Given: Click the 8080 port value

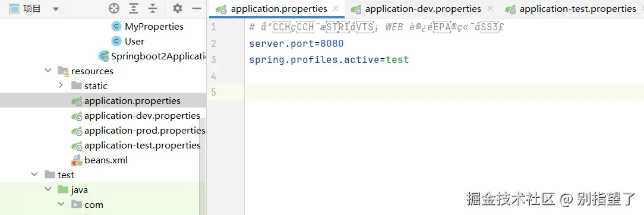Looking at the screenshot, I should pyautogui.click(x=332, y=44).
